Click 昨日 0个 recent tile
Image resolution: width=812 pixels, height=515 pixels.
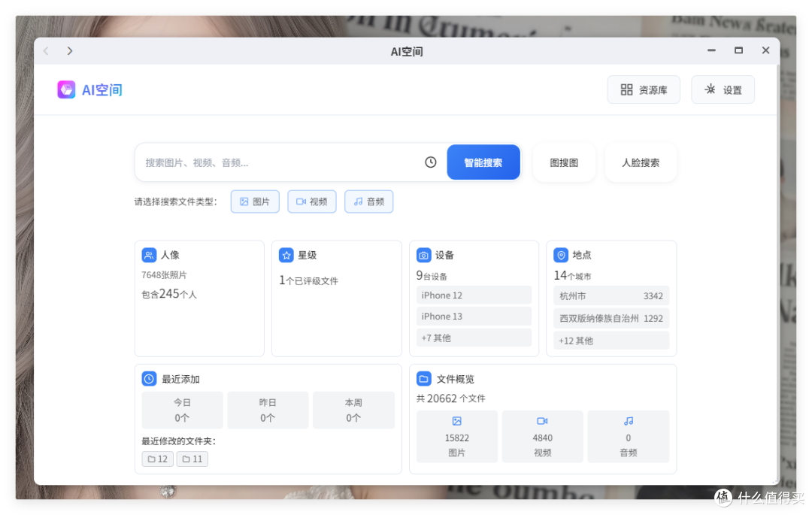pyautogui.click(x=268, y=410)
